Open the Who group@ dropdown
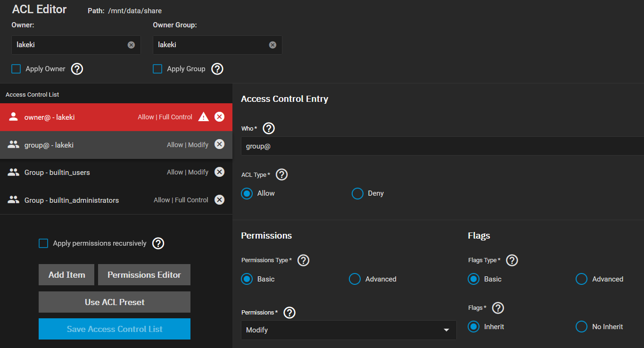Image resolution: width=644 pixels, height=348 pixels. (442, 146)
